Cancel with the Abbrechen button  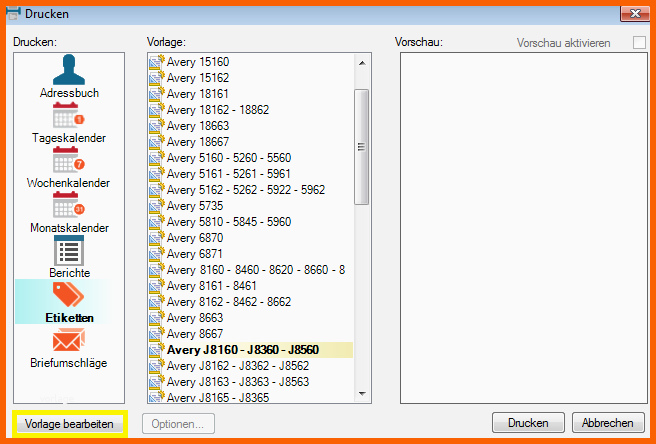(x=608, y=423)
